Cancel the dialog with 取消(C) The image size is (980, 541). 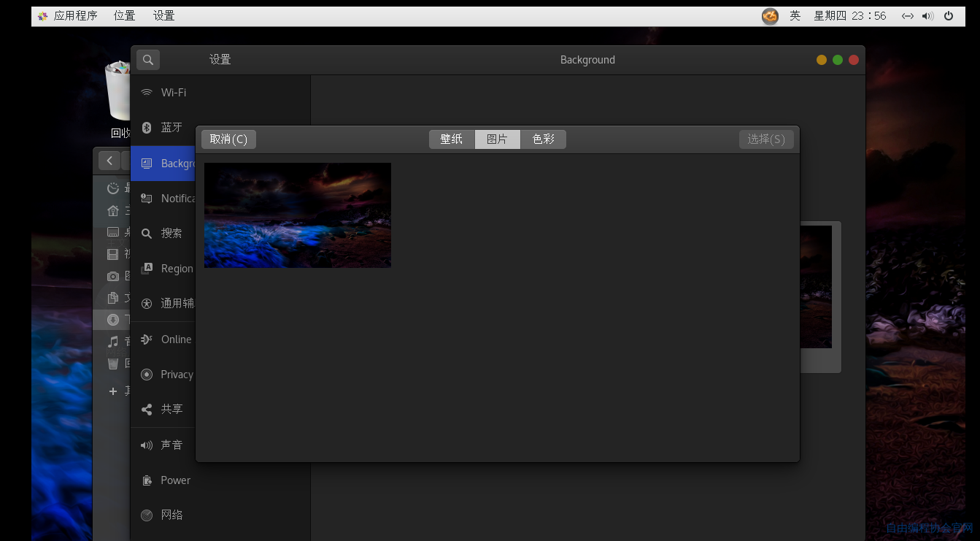[228, 139]
